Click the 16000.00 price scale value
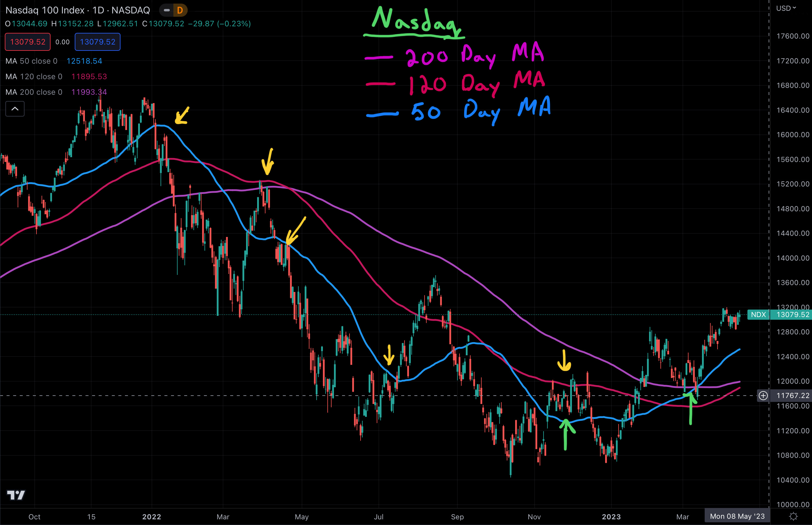Screen dimensions: 812x525 (x=793, y=135)
